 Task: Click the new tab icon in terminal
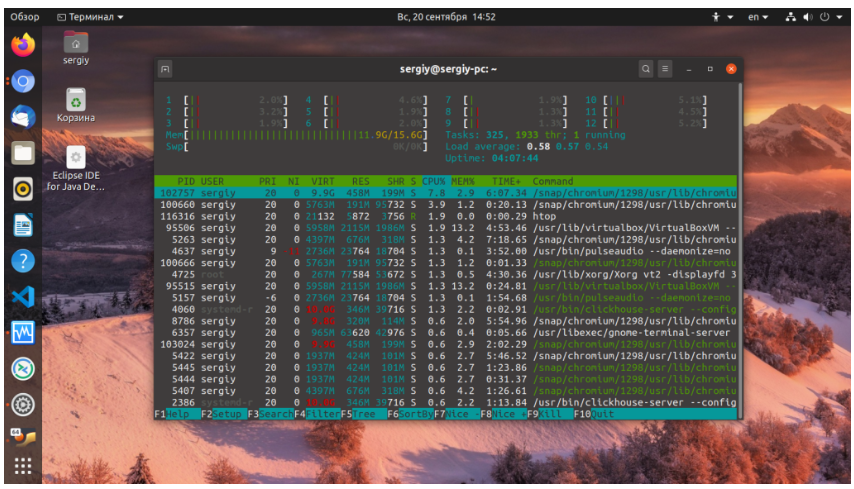click(x=165, y=69)
